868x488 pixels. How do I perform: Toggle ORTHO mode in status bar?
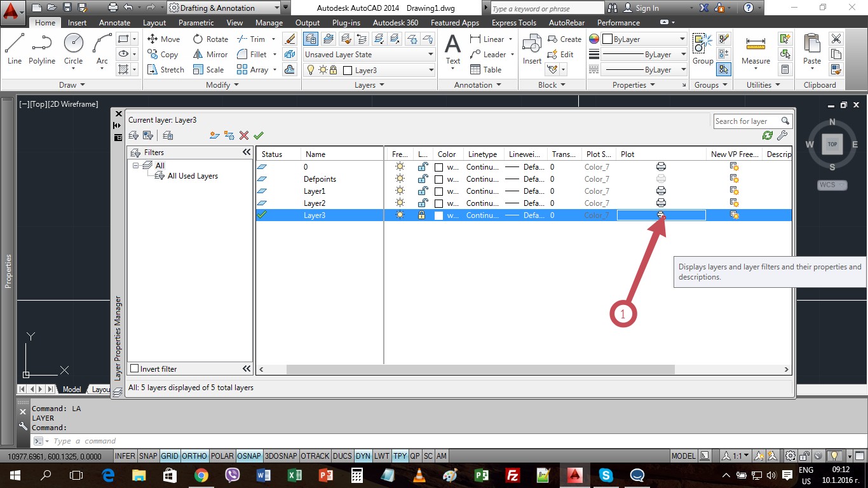point(194,456)
